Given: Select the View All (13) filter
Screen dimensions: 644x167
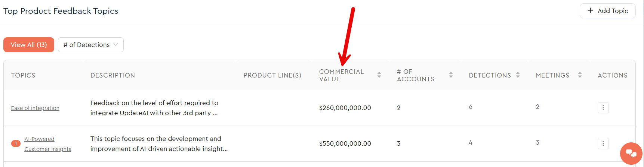Looking at the screenshot, I should (29, 45).
